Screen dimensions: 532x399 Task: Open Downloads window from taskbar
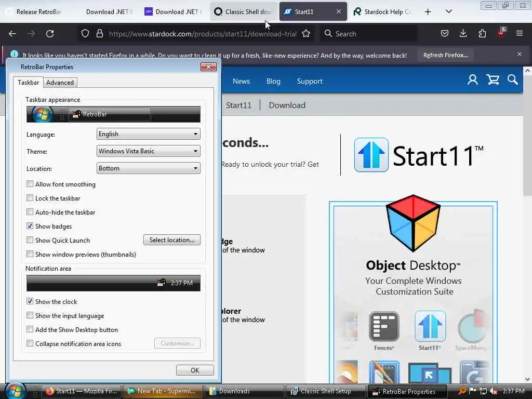(x=243, y=391)
